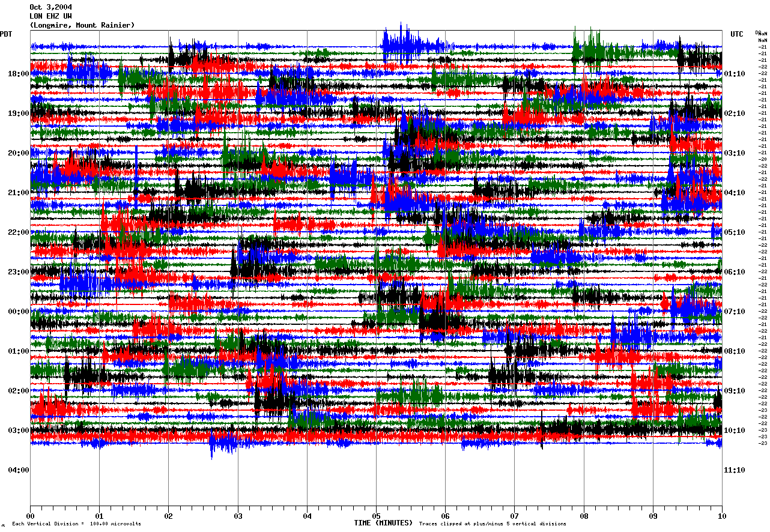Select the 18:00 PDT time label
This screenshot has height=532, width=770.
(18, 74)
